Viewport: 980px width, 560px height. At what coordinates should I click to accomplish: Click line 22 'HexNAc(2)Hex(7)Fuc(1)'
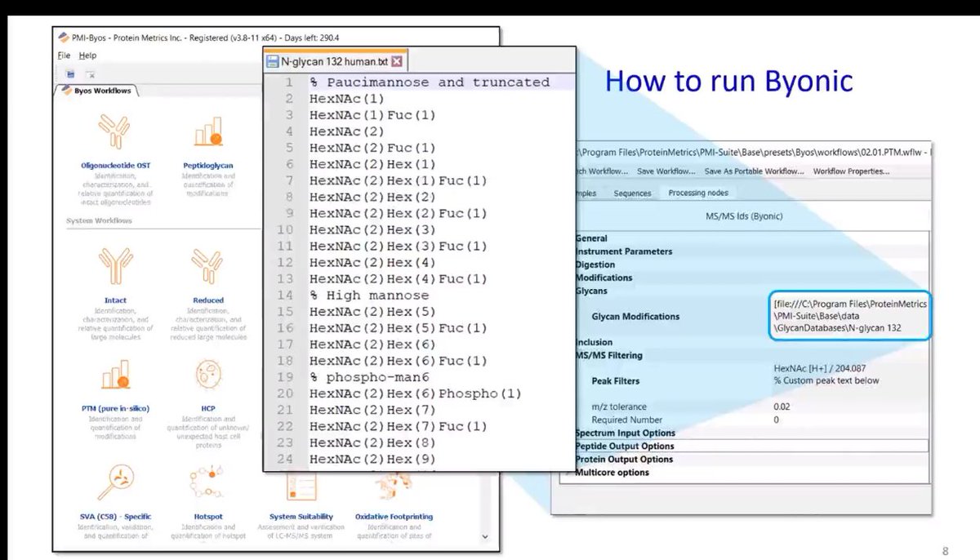tap(399, 426)
